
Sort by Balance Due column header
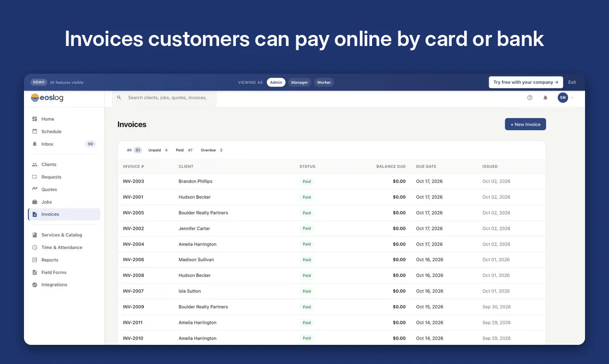[391, 167]
